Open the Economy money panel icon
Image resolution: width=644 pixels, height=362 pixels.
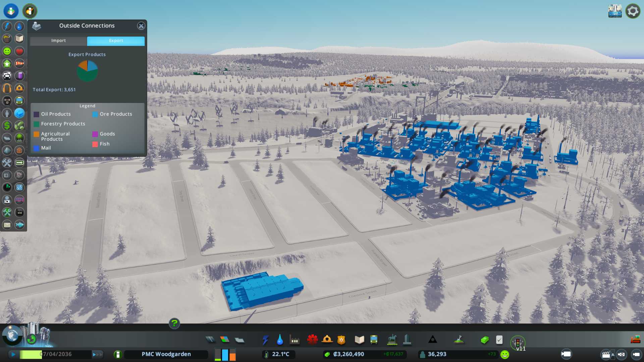[x=484, y=340]
